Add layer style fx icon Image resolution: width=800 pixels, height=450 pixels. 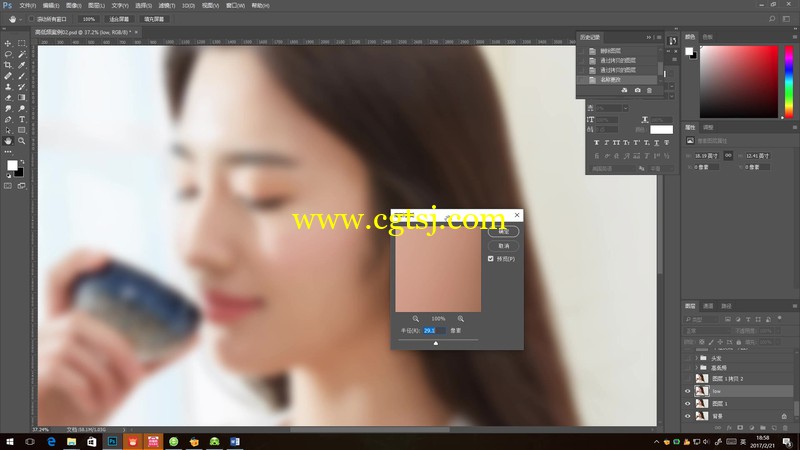click(729, 428)
